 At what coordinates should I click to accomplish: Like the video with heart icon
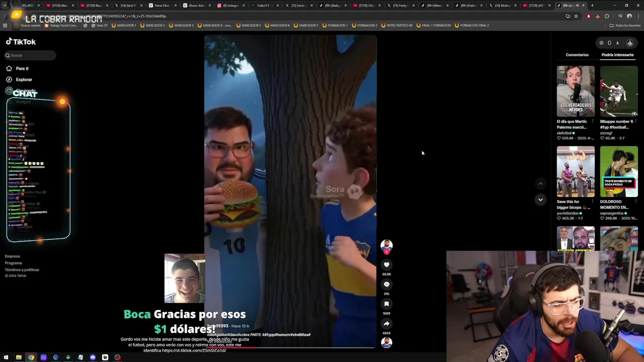click(x=386, y=264)
